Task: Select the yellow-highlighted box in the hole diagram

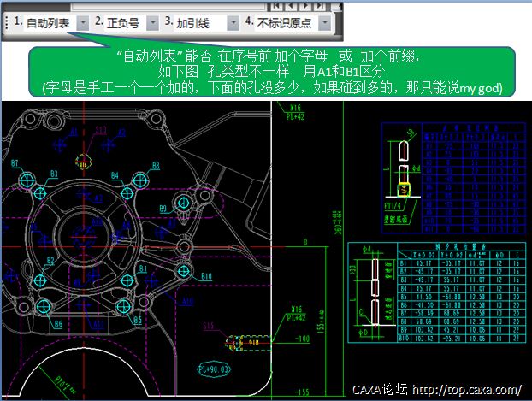Action: [x=404, y=190]
